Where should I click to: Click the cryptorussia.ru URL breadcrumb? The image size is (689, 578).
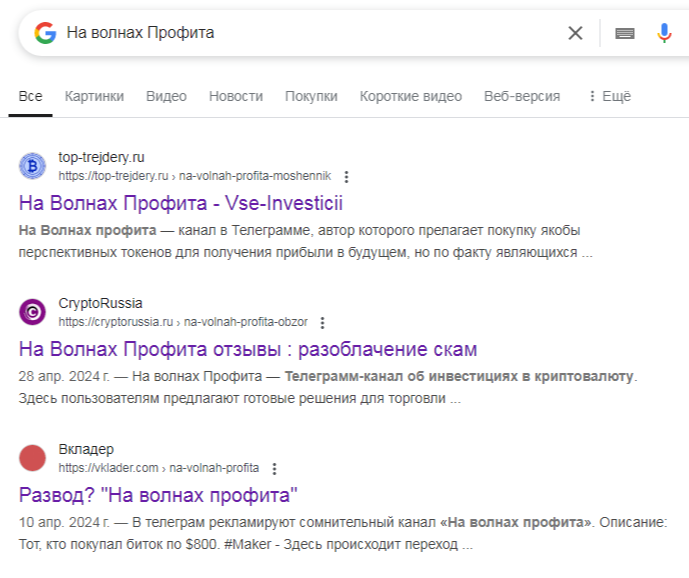[x=183, y=322]
